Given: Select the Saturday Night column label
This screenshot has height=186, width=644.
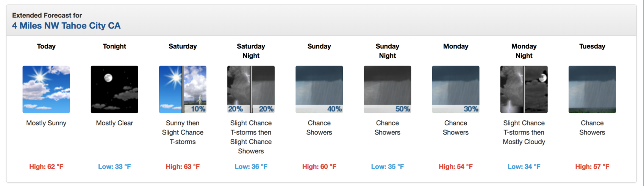Looking at the screenshot, I should [251, 51].
